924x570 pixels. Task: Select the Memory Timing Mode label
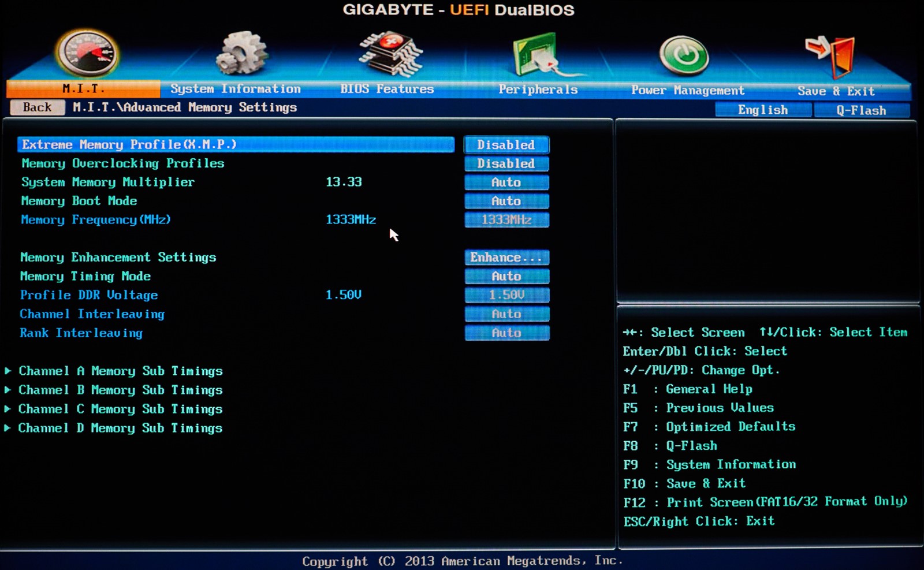[x=85, y=276]
